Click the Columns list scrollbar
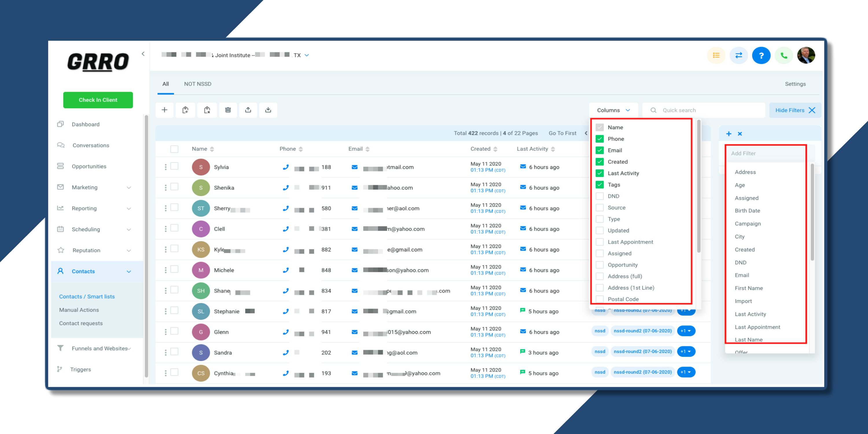 coord(699,187)
